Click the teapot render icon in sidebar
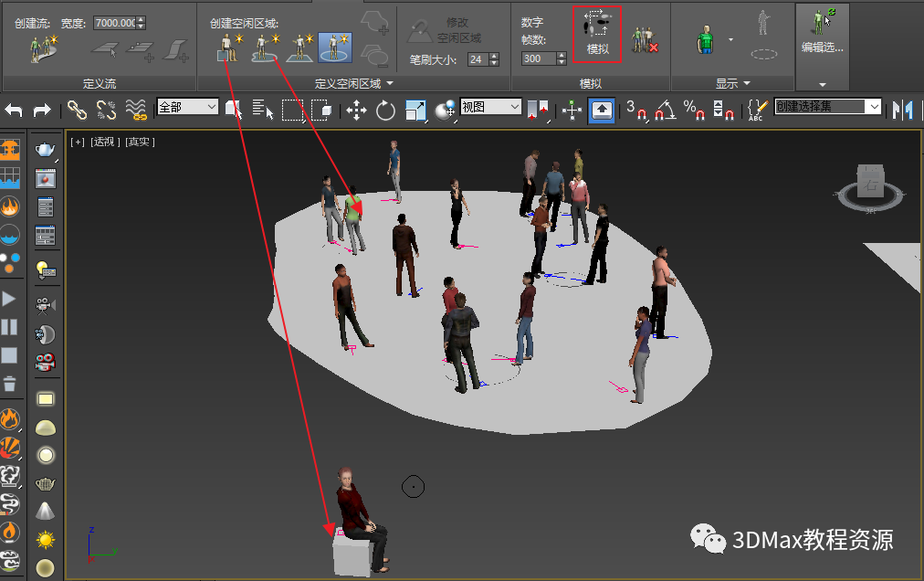Screen dimensions: 924x581 pos(45,151)
